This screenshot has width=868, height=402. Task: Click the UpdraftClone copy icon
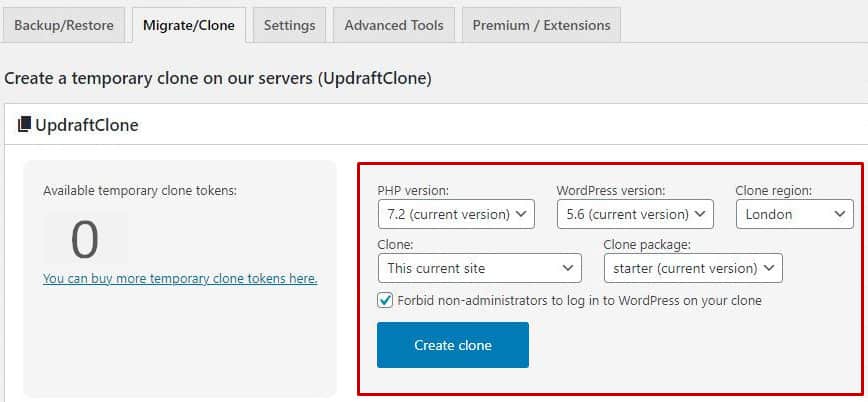(24, 125)
